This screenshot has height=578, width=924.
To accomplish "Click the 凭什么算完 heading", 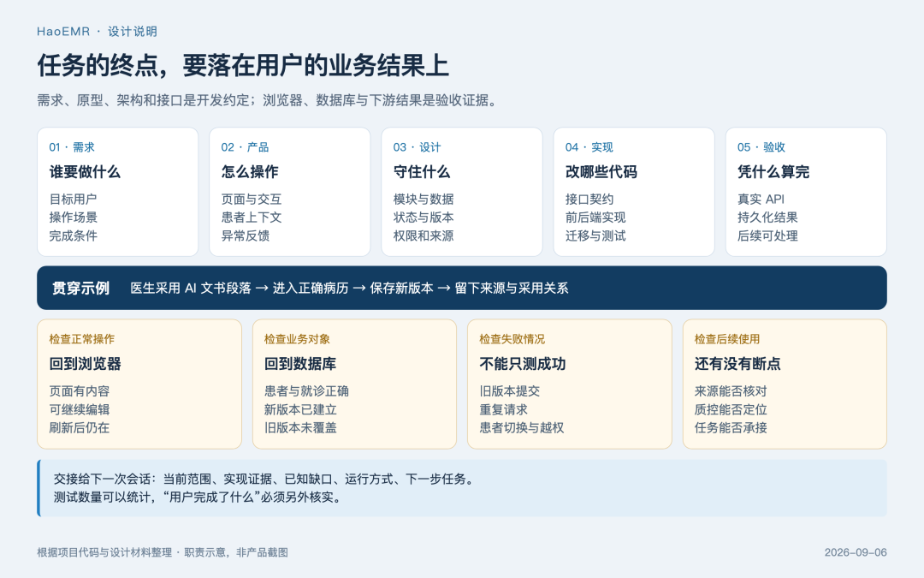I will pyautogui.click(x=773, y=171).
